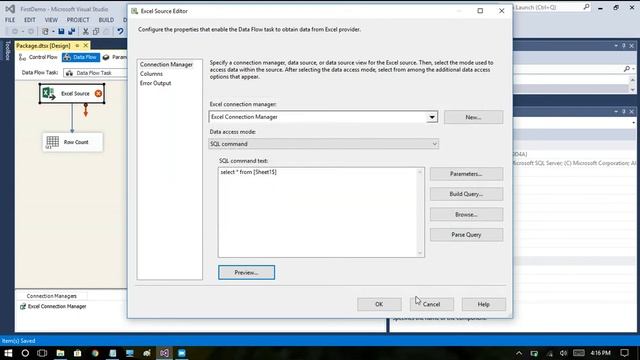Click the Save All toolbar icon
This screenshot has width=640, height=360.
pos(72,31)
